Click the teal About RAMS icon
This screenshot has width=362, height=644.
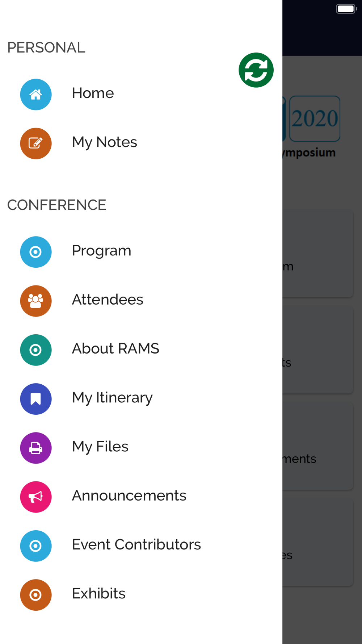point(36,350)
